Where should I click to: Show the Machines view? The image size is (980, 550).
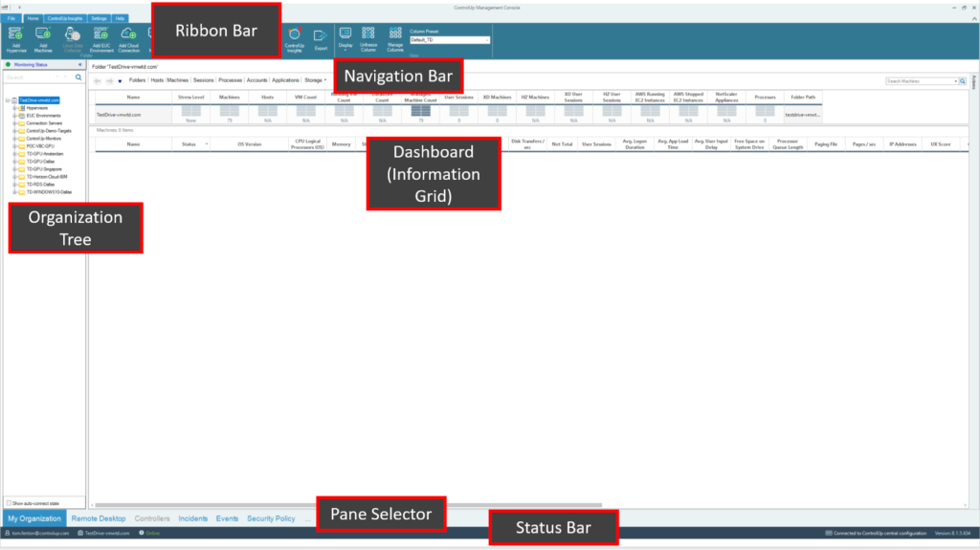point(177,80)
